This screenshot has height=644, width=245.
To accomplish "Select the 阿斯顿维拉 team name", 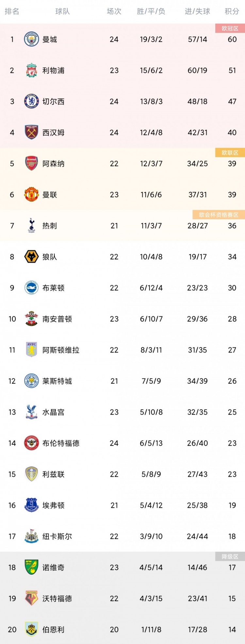I will pos(61,350).
